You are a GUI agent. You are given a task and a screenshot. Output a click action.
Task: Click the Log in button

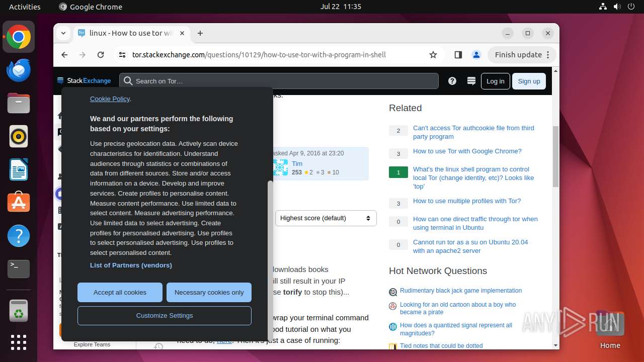click(495, 81)
